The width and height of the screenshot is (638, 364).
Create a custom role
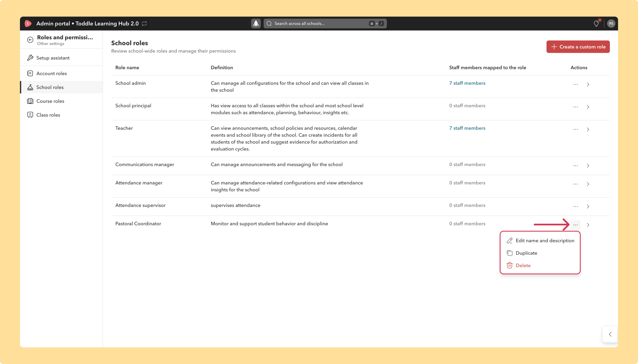(x=578, y=47)
